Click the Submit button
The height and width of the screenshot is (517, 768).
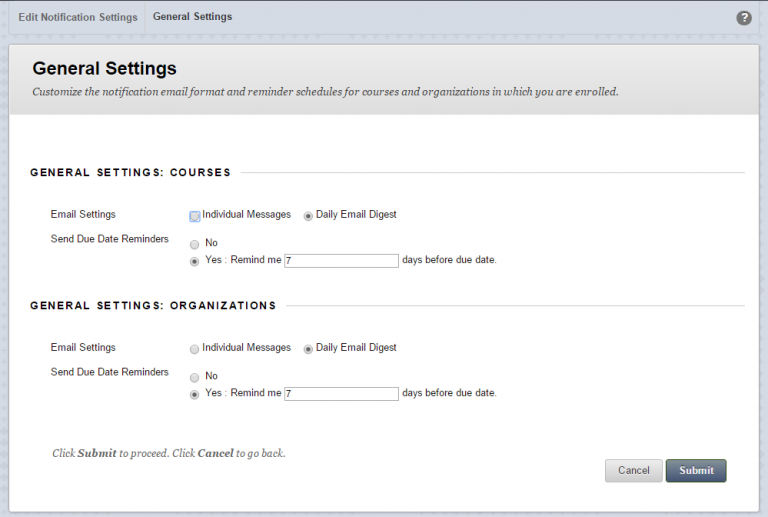point(696,470)
